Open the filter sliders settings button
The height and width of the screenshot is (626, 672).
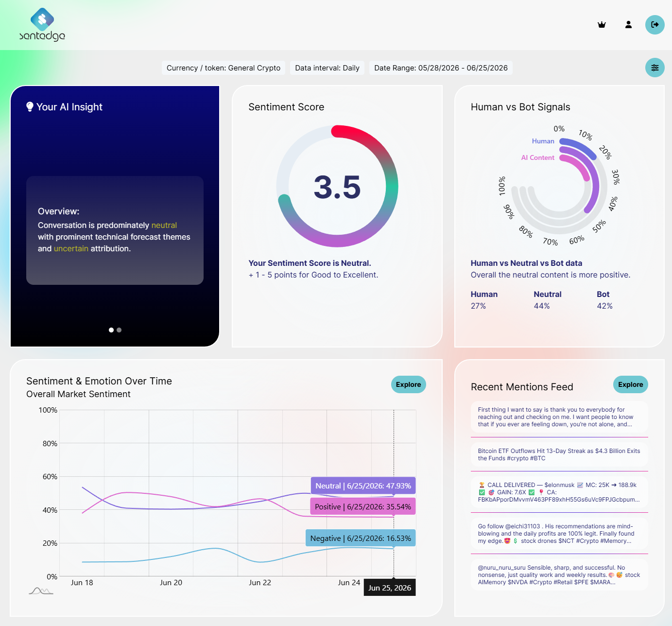(655, 68)
